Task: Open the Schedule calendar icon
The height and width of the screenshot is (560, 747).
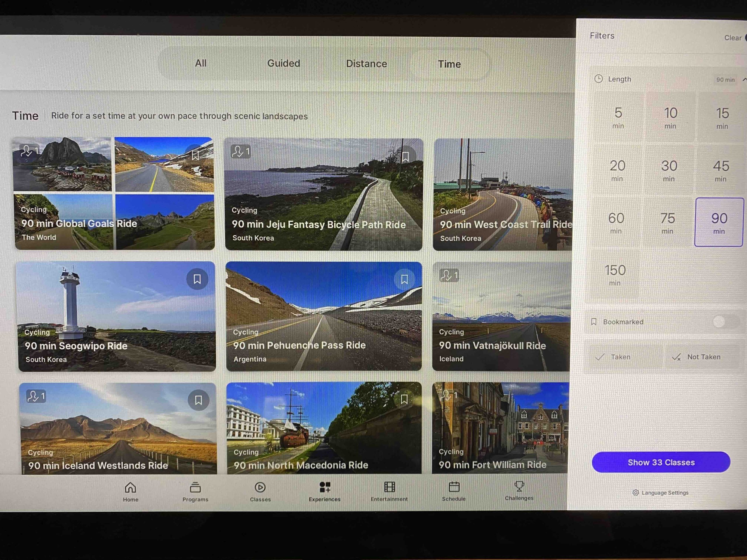Action: pyautogui.click(x=454, y=487)
